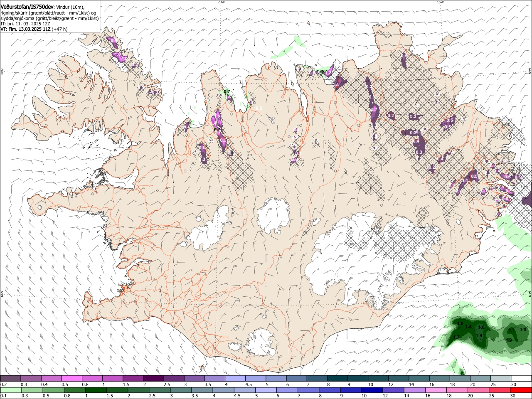Click the light lavender 4 snow scale swatch
The width and height of the screenshot is (532, 399).
[x=234, y=379]
